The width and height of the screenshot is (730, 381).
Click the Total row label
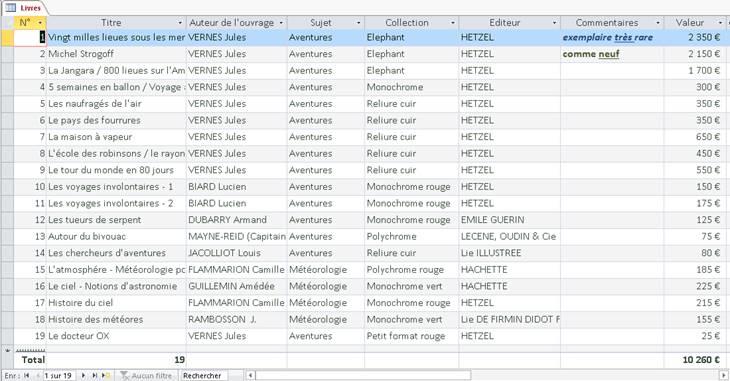pos(33,360)
